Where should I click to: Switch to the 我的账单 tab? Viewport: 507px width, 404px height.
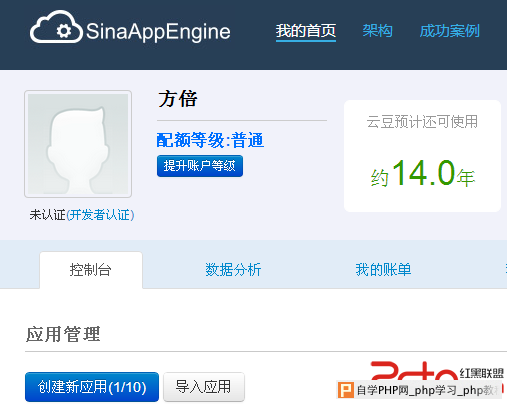tap(383, 270)
